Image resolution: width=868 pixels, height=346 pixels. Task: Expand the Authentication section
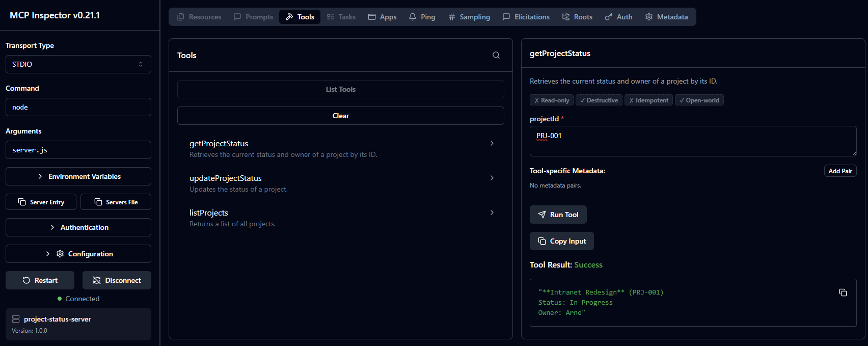(78, 227)
